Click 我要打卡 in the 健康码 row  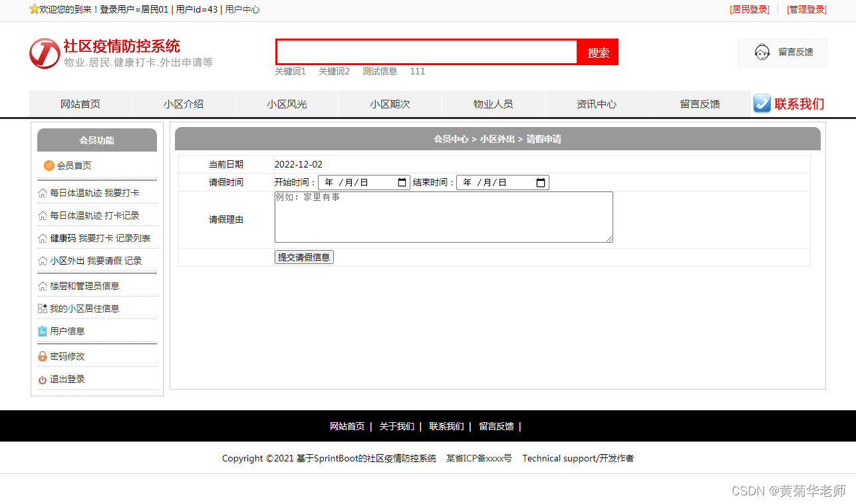click(x=96, y=239)
